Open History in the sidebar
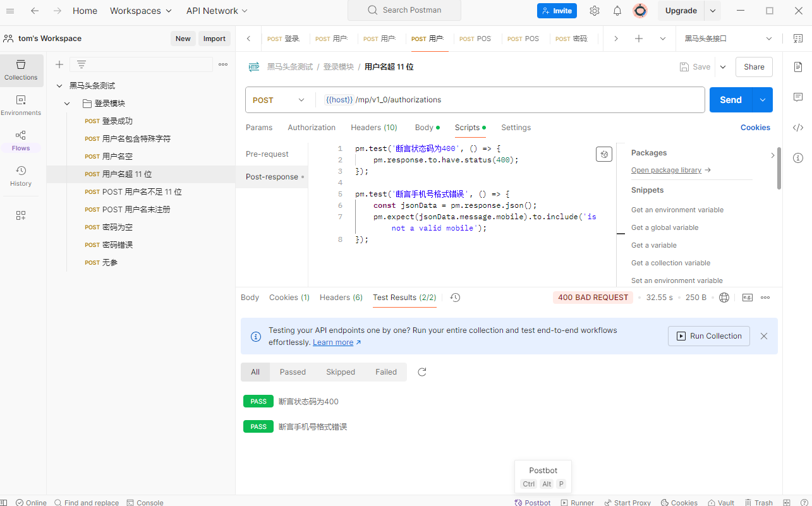 coord(21,176)
